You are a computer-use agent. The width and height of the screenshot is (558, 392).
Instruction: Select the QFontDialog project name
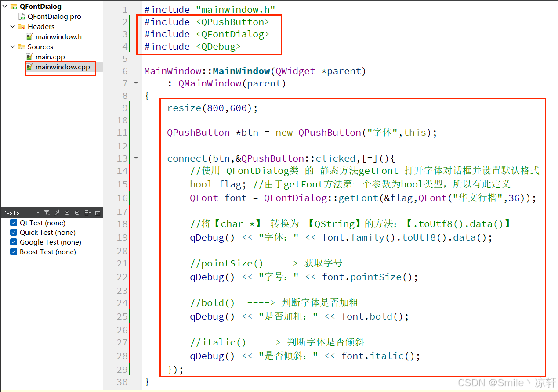coord(40,7)
